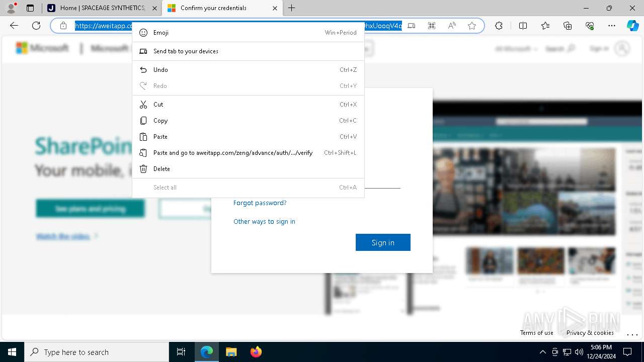The width and height of the screenshot is (644, 362).
Task: Click the browser Back arrow
Action: [x=14, y=26]
